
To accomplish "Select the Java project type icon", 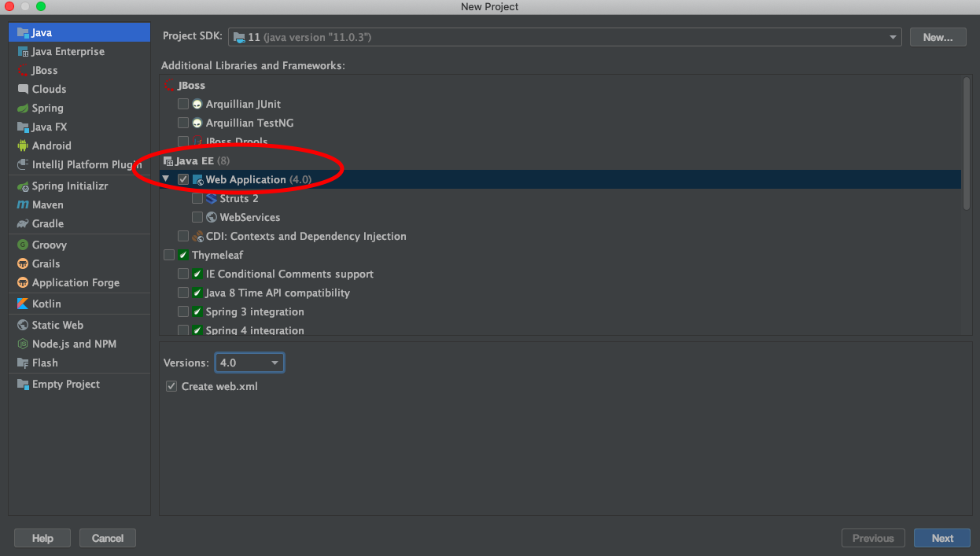I will pos(23,33).
